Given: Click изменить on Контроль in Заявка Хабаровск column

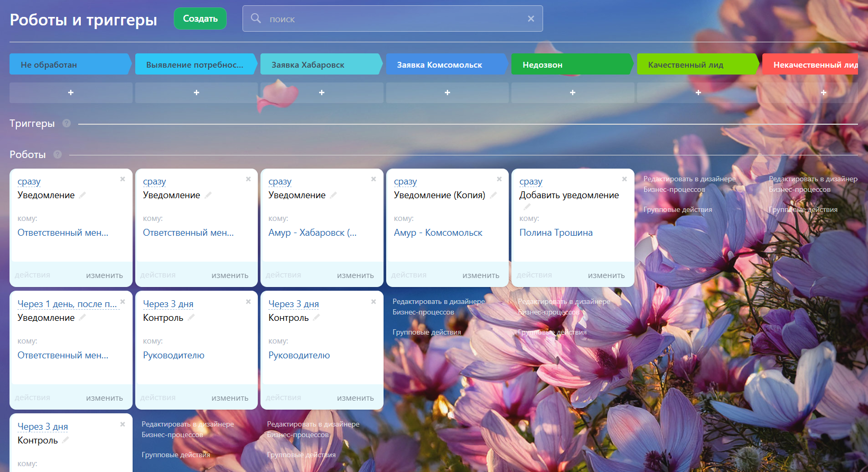Looking at the screenshot, I should pyautogui.click(x=356, y=398).
